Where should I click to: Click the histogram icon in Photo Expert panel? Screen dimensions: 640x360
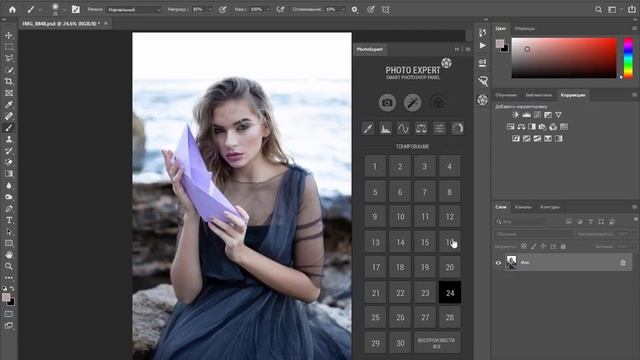point(385,129)
